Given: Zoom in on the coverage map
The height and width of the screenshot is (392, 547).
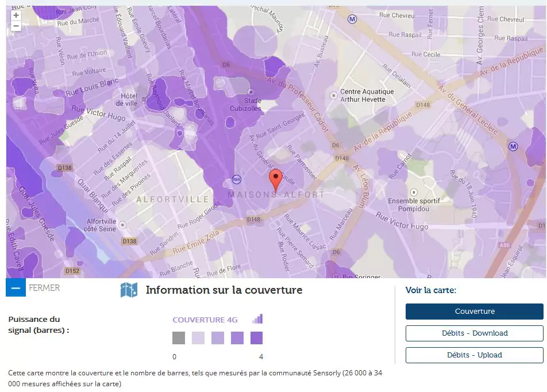Looking at the screenshot, I should tap(16, 16).
